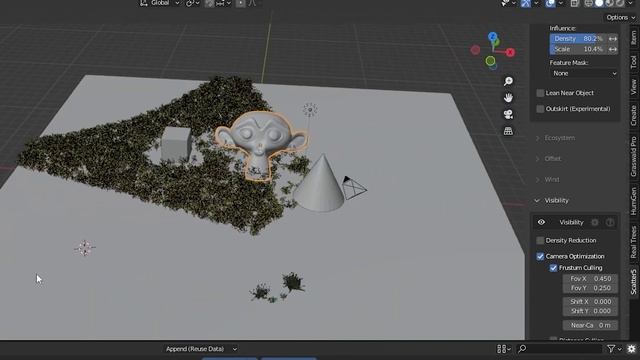The height and width of the screenshot is (360, 640).
Task: Click the Density 80.2% slider
Action: 578,38
